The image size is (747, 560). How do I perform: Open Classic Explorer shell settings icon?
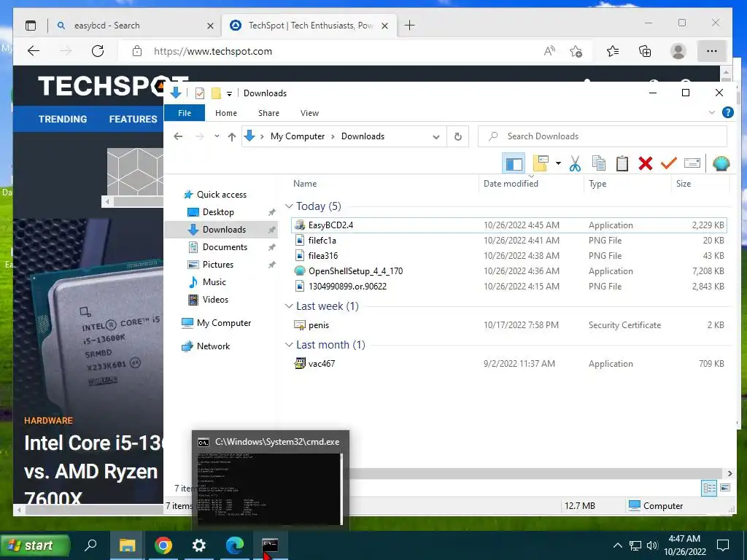coord(721,164)
